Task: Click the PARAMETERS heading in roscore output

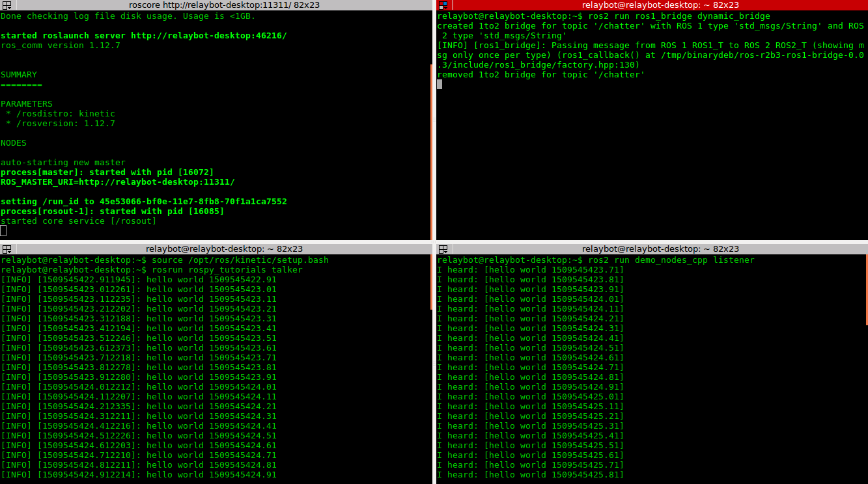Action: 27,104
